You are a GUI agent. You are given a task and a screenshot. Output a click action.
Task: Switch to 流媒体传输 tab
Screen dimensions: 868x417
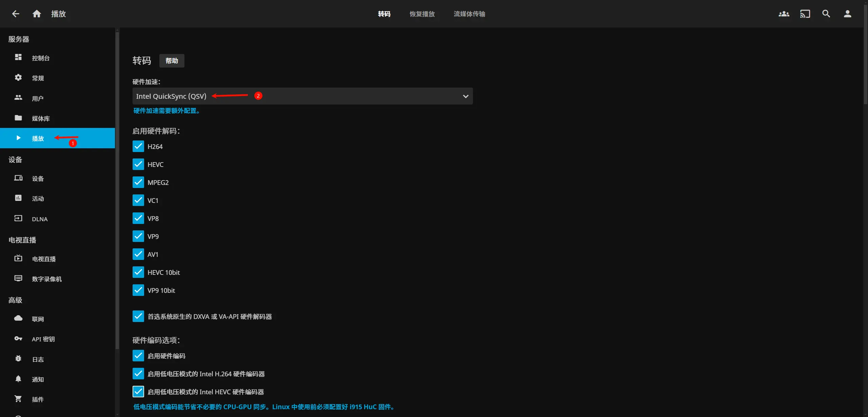[x=469, y=14]
